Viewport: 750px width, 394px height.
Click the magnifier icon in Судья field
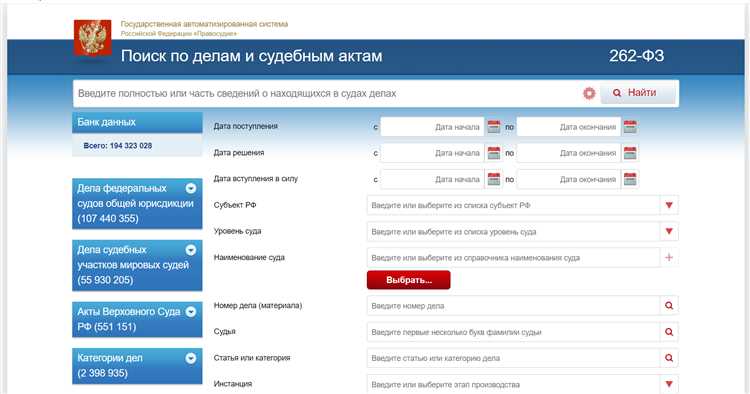[669, 332]
